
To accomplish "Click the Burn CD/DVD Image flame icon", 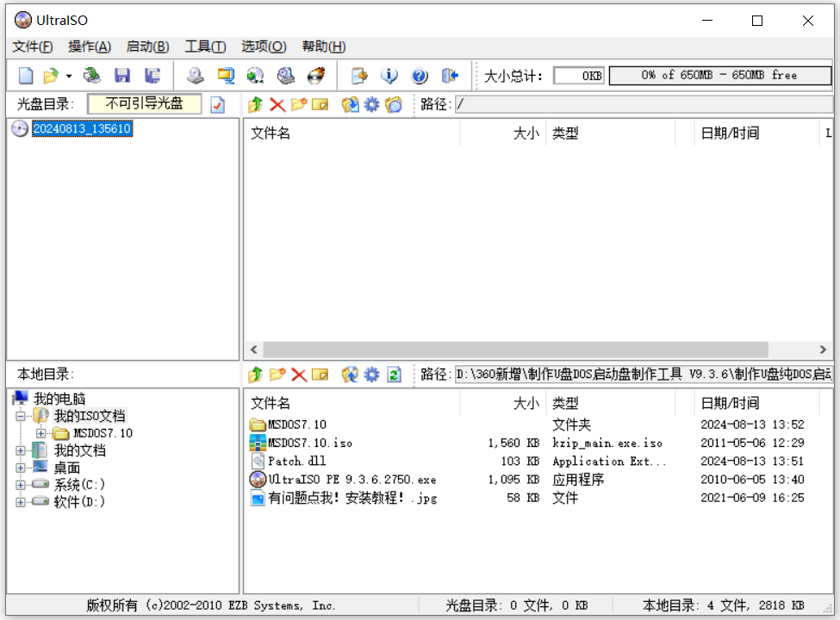I will [316, 76].
